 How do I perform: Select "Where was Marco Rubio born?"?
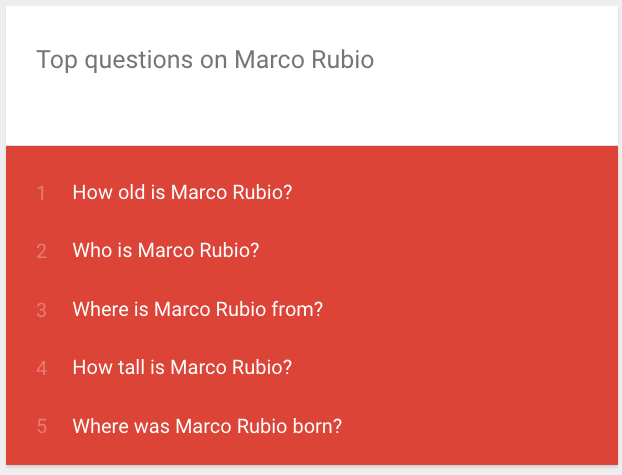[x=207, y=426]
